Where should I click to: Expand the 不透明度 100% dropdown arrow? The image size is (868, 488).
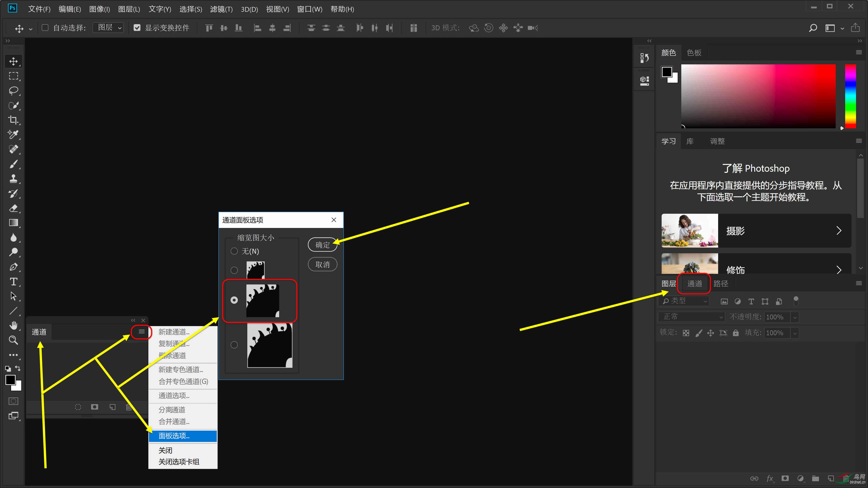[x=795, y=317]
